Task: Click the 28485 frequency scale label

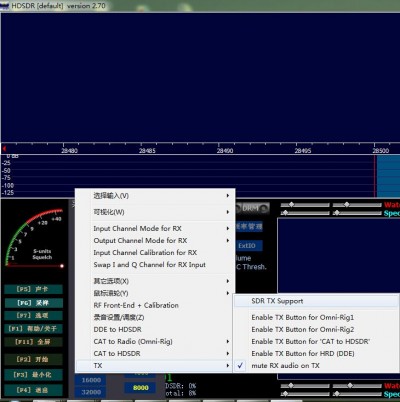Action: 147,151
